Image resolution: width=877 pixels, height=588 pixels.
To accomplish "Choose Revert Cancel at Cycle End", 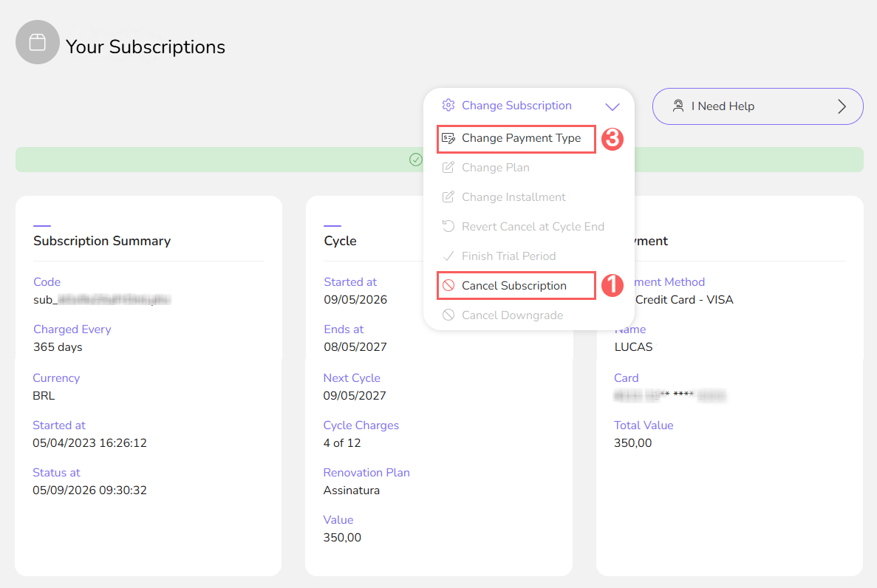I will coord(533,227).
